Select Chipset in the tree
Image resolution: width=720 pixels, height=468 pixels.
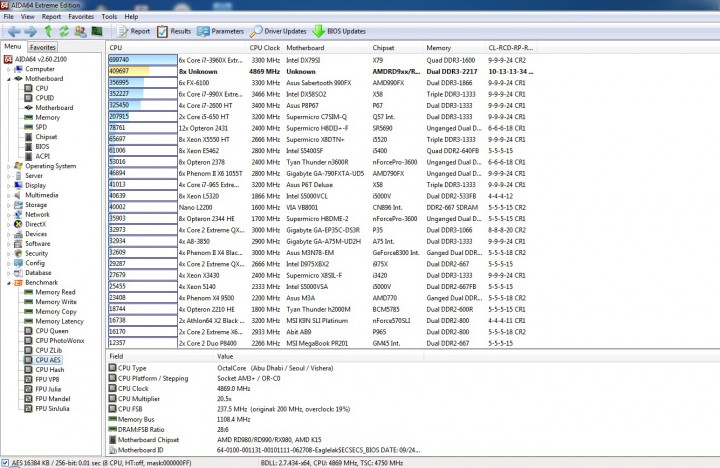[x=46, y=137]
